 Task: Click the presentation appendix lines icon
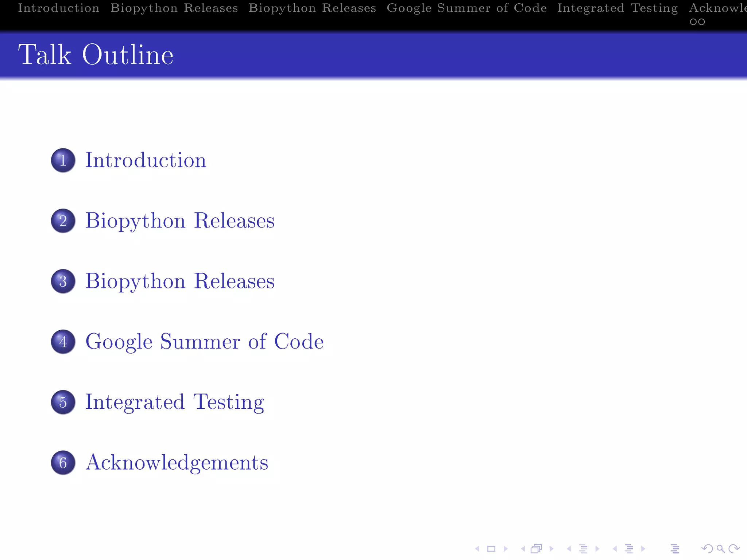click(675, 549)
